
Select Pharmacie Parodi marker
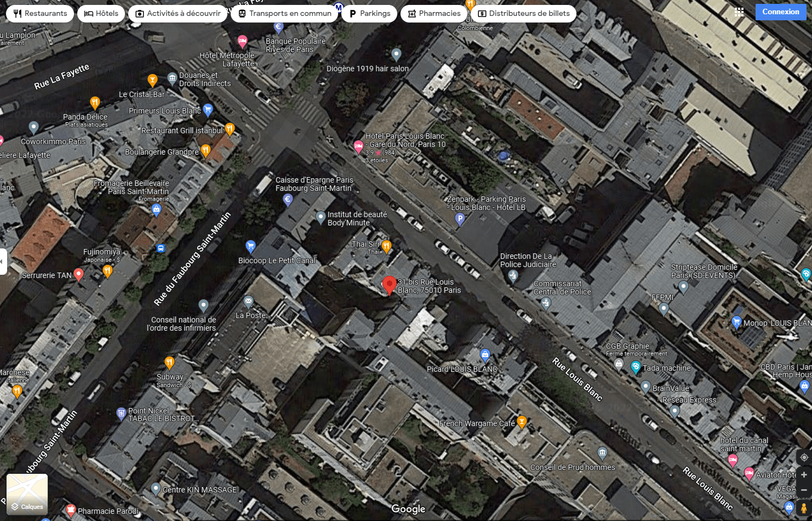pos(70,511)
